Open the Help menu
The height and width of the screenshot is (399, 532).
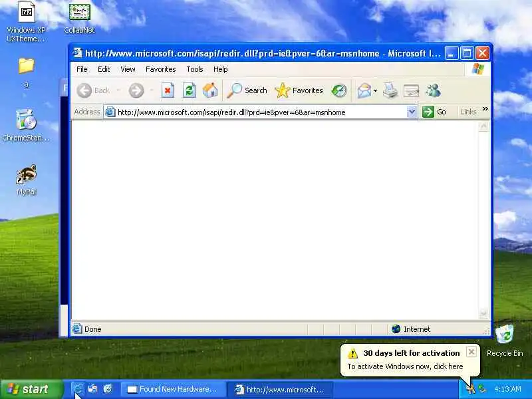point(221,69)
